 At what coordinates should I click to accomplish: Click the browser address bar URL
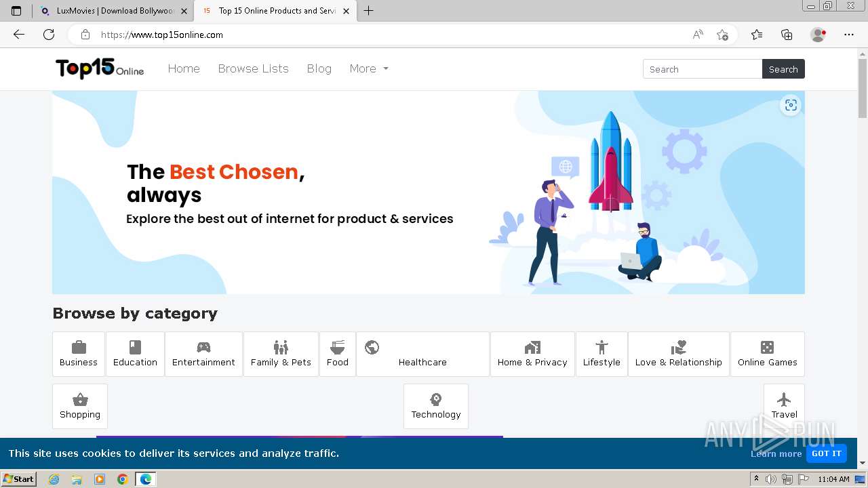(x=162, y=35)
